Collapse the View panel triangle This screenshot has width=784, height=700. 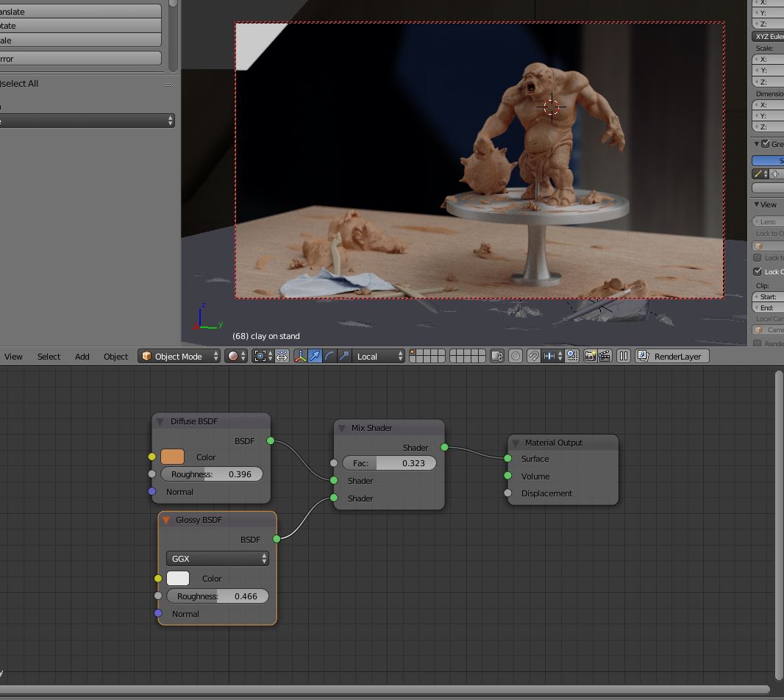click(757, 204)
